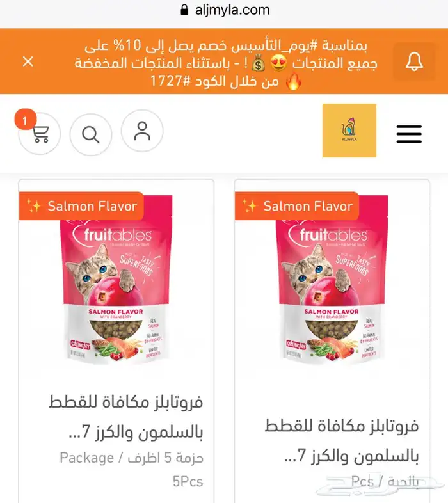Click left product Salmon Flavor badge
448x503 pixels.
[x=81, y=206]
